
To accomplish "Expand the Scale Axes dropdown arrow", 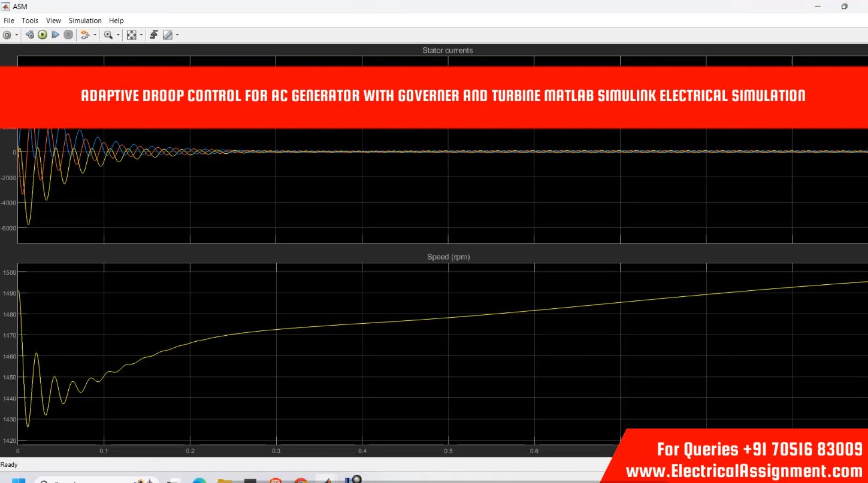I will point(141,35).
